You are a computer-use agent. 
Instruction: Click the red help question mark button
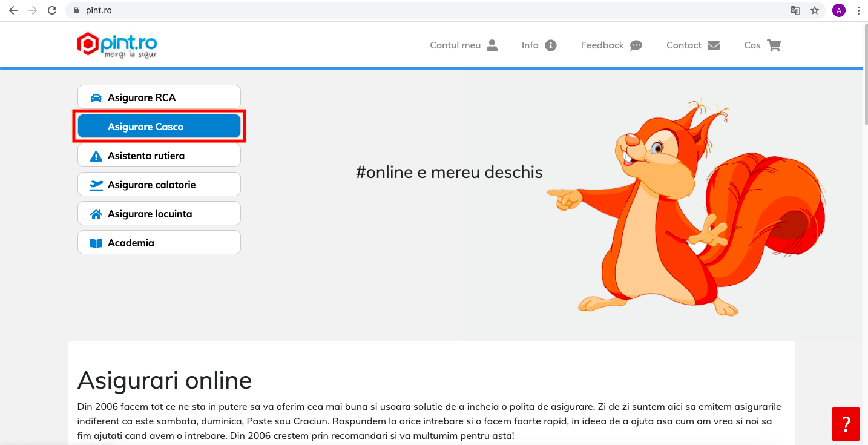click(x=846, y=424)
